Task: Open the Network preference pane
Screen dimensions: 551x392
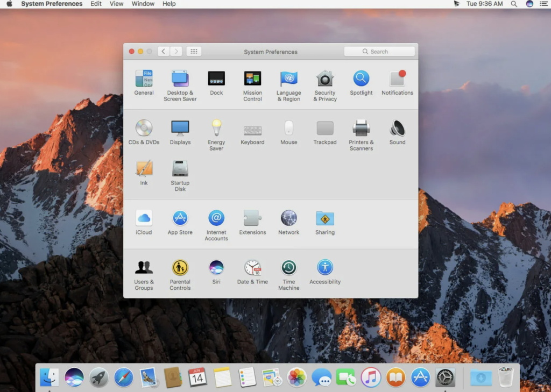Action: 288,222
